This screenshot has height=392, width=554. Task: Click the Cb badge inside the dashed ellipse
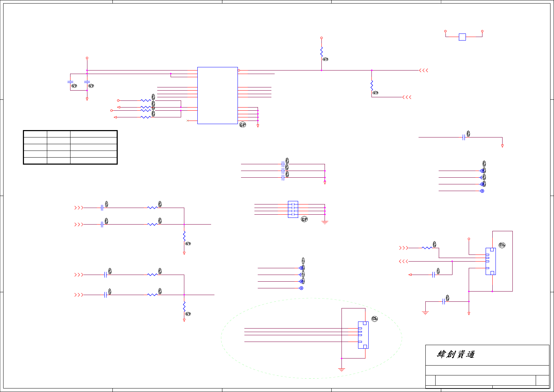[x=375, y=319]
